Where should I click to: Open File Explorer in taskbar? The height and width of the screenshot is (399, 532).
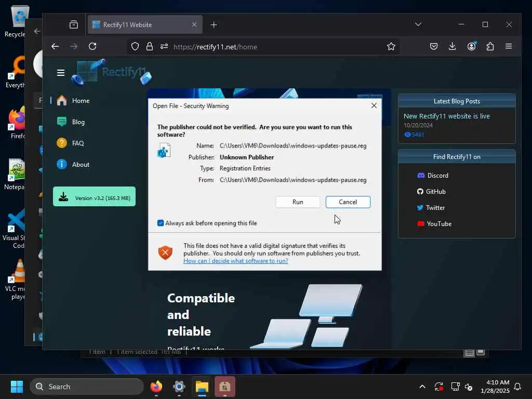pyautogui.click(x=202, y=387)
